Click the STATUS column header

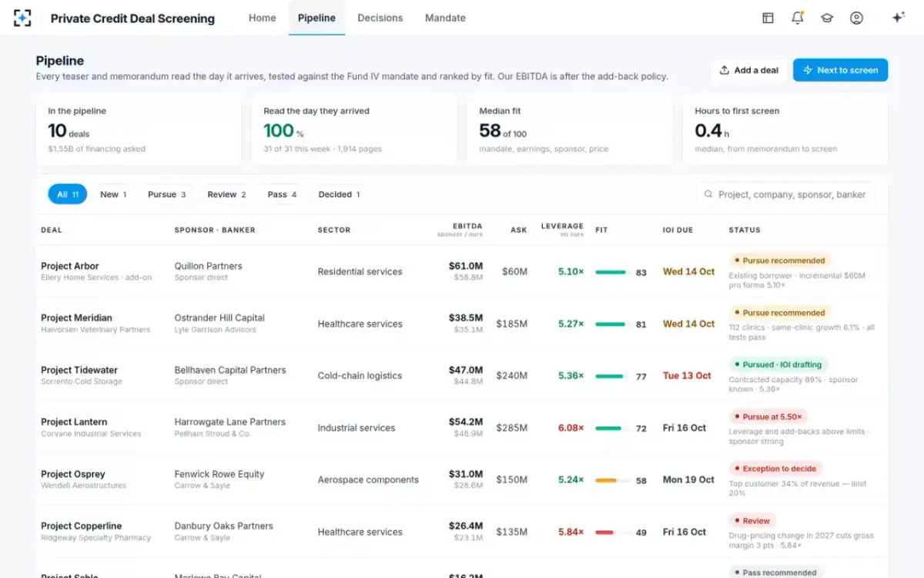click(x=745, y=230)
